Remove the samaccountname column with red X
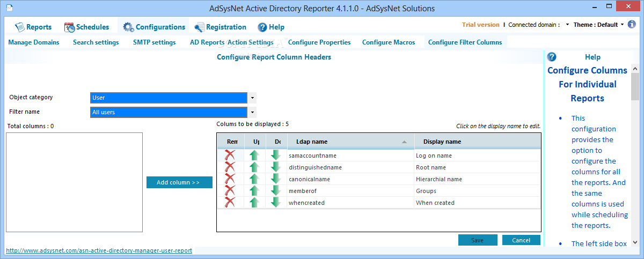The width and height of the screenshot is (644, 259). (x=230, y=156)
